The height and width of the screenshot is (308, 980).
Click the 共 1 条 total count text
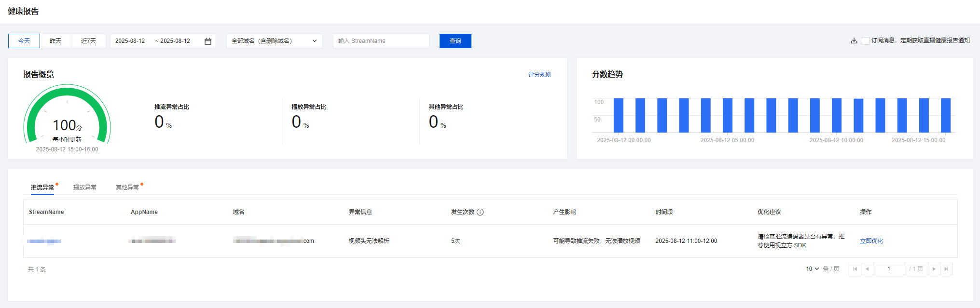click(x=37, y=269)
